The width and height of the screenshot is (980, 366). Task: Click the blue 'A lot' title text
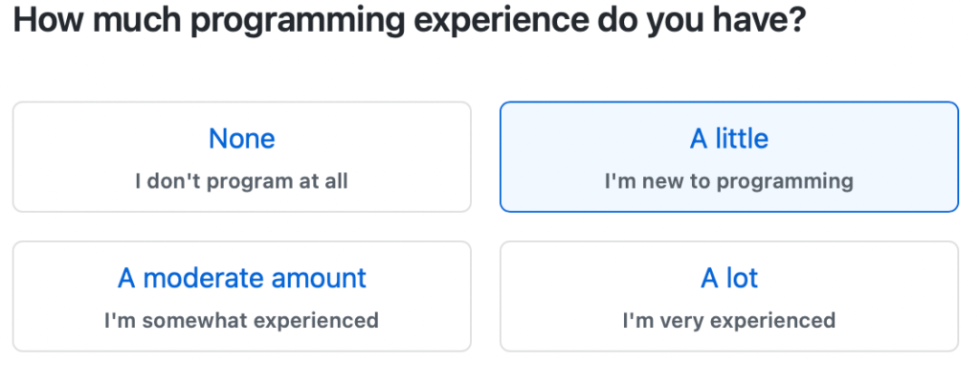(728, 278)
